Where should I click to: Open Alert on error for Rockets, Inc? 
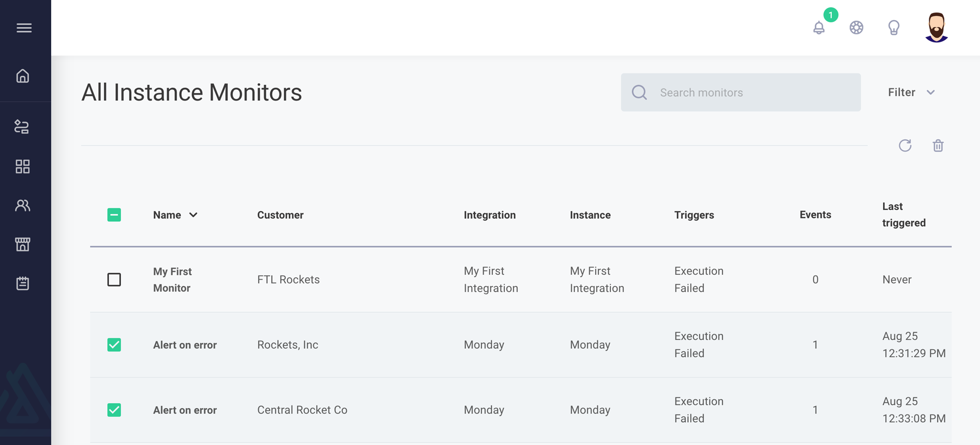(185, 345)
